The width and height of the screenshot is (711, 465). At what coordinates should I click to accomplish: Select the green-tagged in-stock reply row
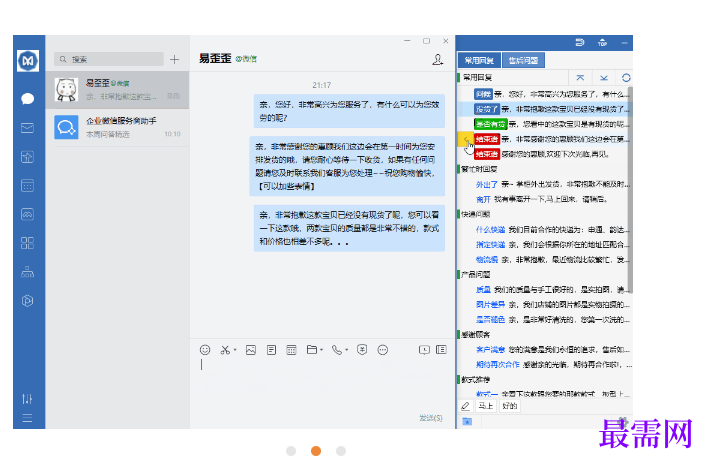(544, 124)
